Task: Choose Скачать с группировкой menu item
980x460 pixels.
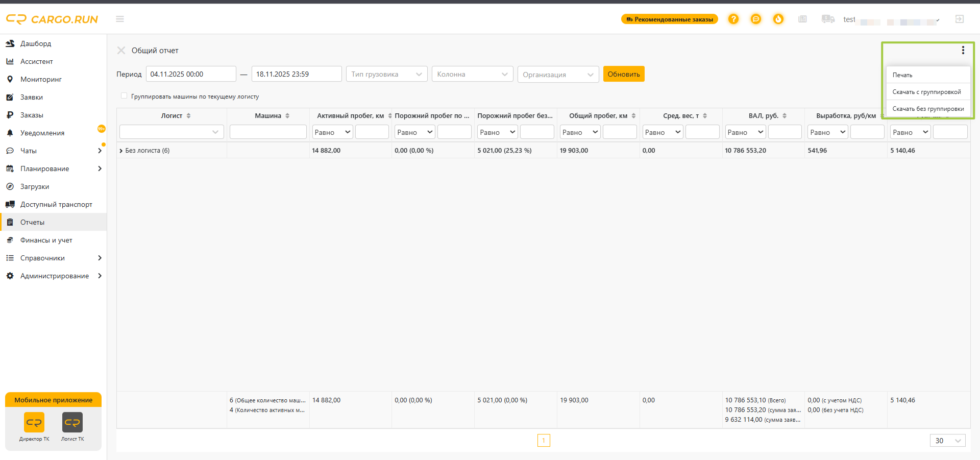Action: (x=926, y=92)
